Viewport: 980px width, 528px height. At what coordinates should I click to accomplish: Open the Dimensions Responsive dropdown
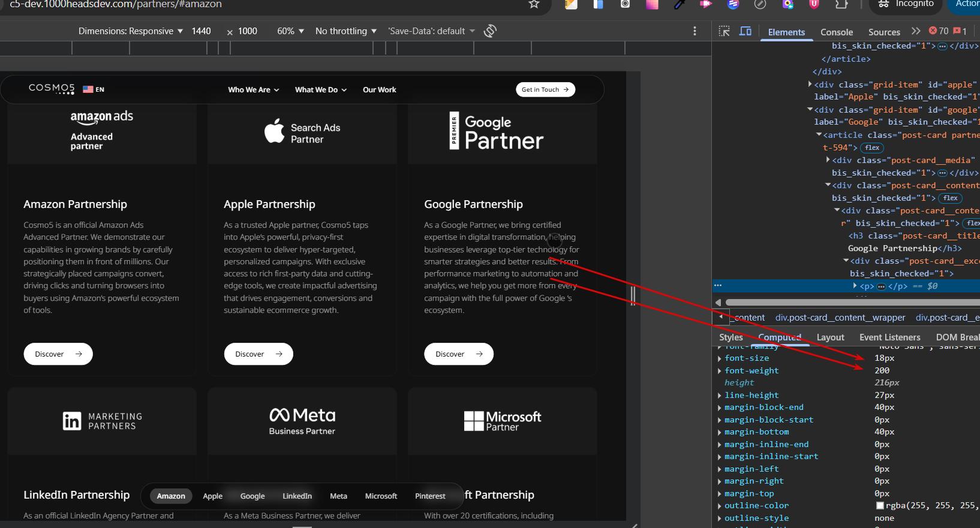point(131,31)
